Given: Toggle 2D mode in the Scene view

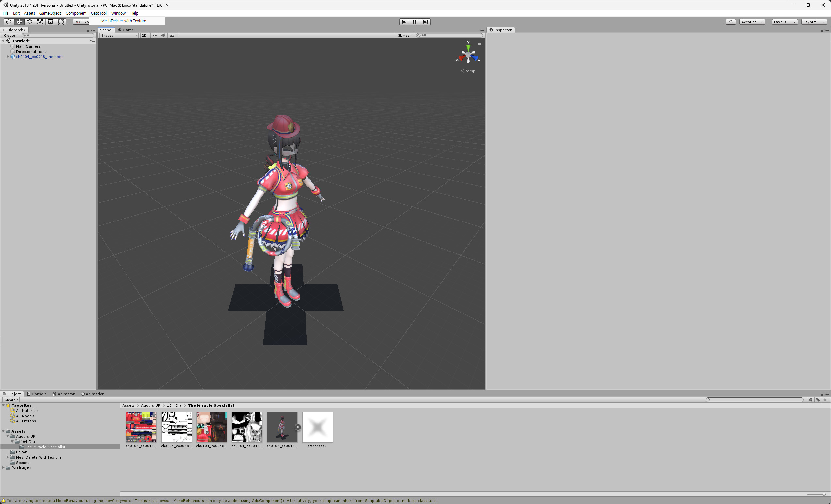Looking at the screenshot, I should click(144, 35).
